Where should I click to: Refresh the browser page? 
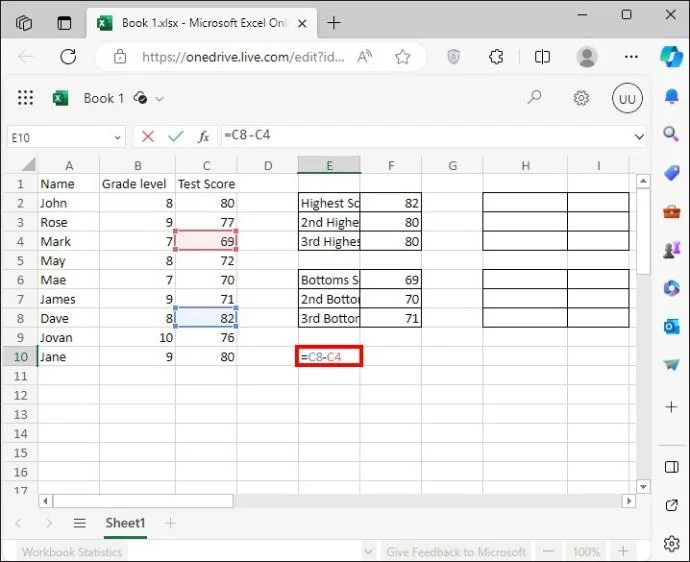(68, 56)
